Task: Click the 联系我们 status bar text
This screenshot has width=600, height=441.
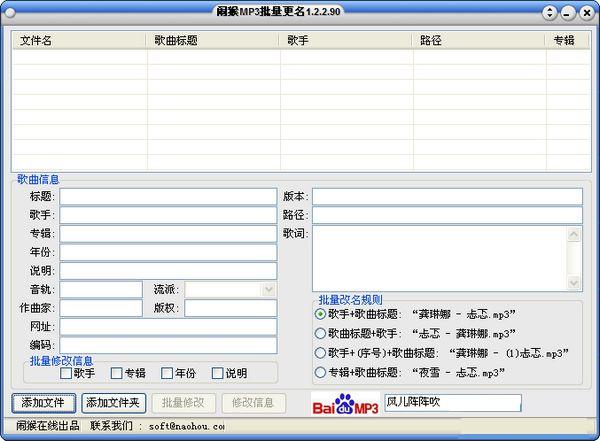Action: pyautogui.click(x=111, y=426)
